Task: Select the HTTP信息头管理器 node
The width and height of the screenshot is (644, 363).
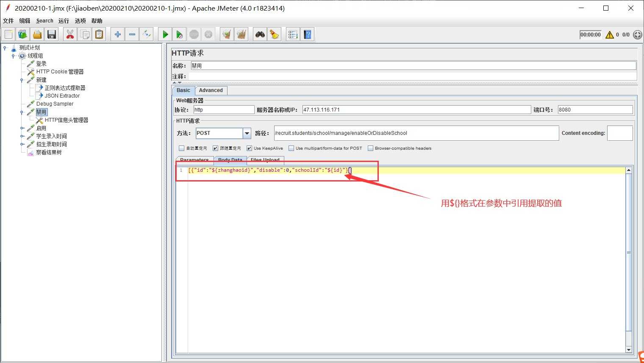Action: 67,120
